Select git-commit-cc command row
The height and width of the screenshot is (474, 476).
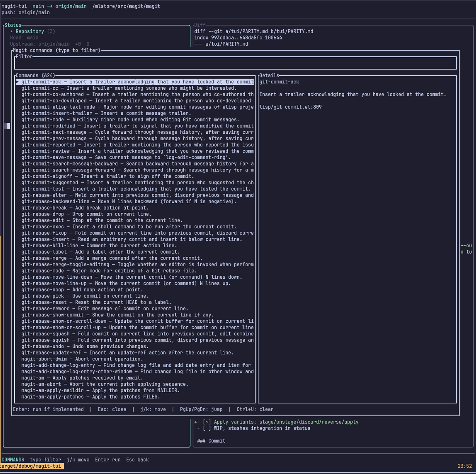coord(135,88)
